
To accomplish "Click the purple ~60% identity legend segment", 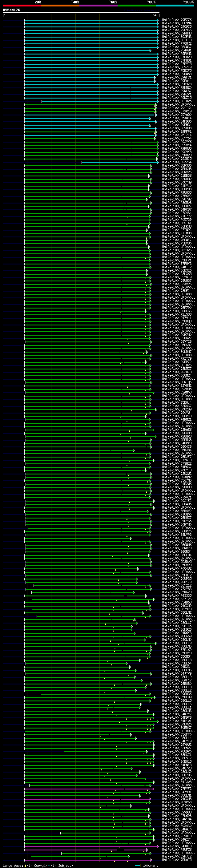I will 99,6.
